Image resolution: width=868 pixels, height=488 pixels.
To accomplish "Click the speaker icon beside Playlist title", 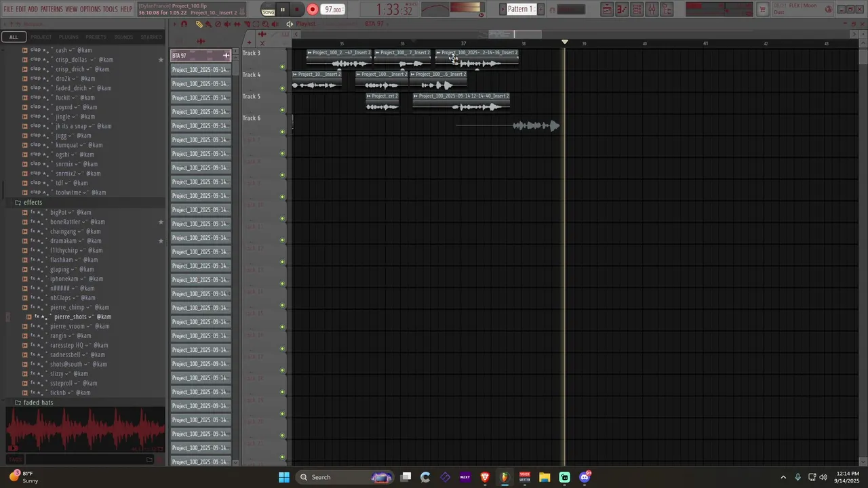I will (290, 24).
